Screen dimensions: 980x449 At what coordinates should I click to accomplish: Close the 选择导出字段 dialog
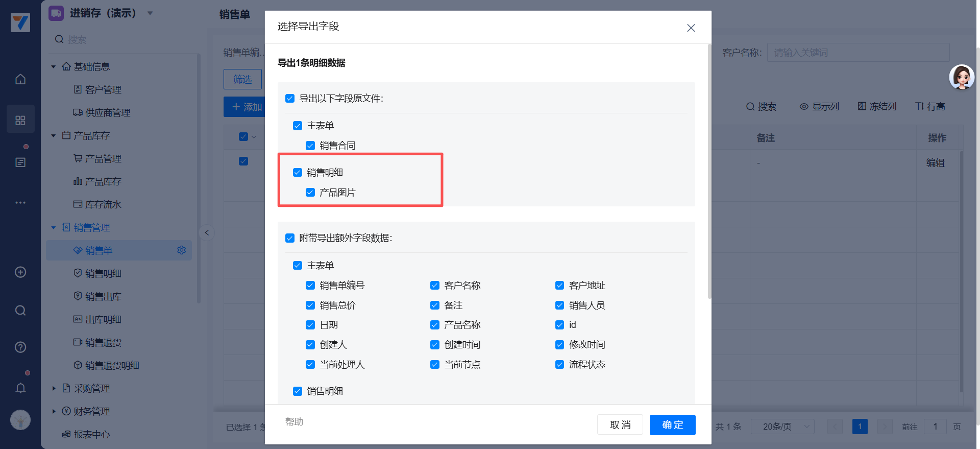691,28
